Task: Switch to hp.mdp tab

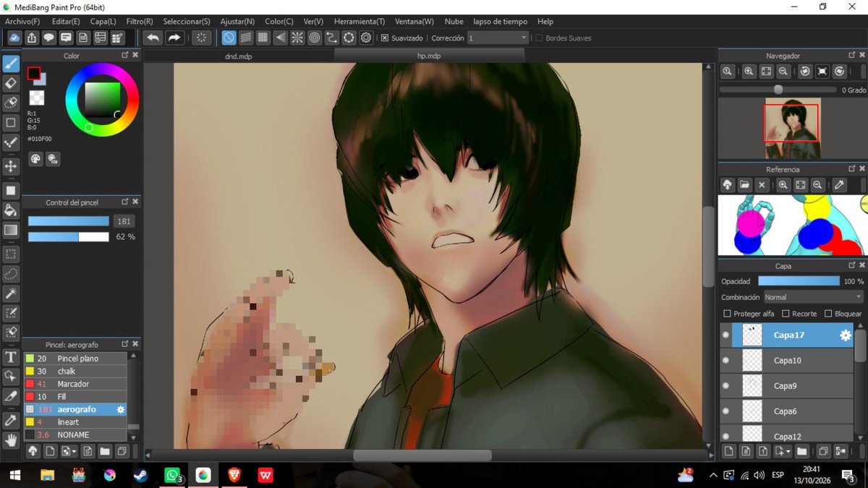Action: pos(430,56)
